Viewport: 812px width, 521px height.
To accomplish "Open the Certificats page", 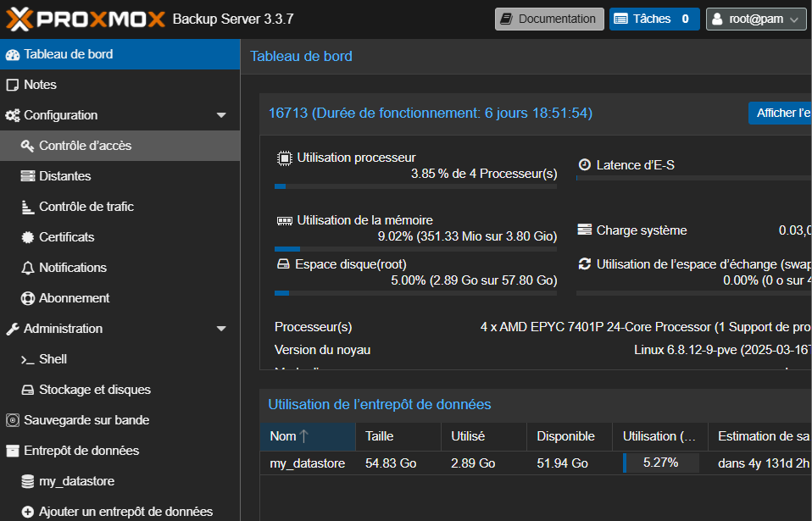I will point(120,237).
